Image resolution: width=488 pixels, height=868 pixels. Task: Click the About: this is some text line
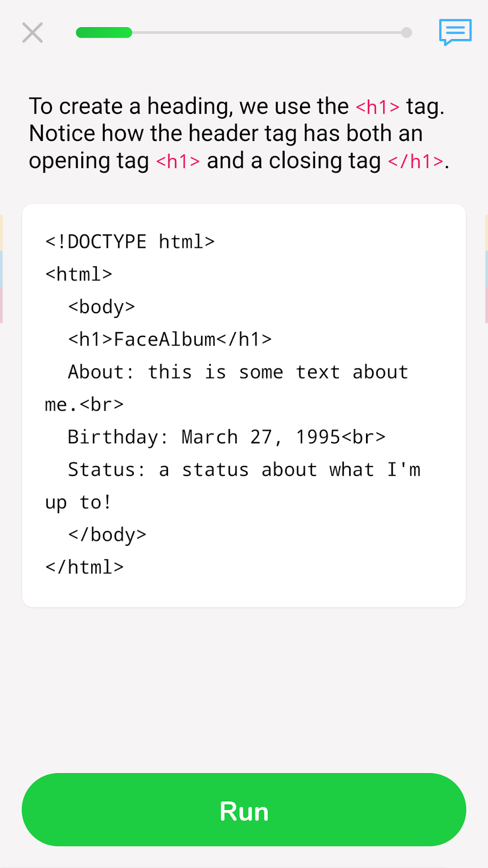[238, 372]
